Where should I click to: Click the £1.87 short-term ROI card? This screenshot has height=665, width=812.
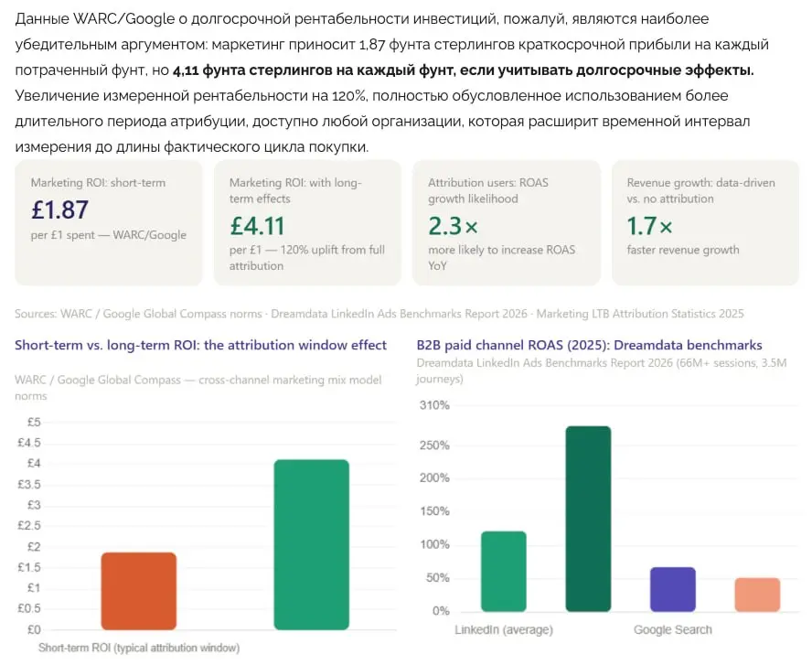point(109,222)
